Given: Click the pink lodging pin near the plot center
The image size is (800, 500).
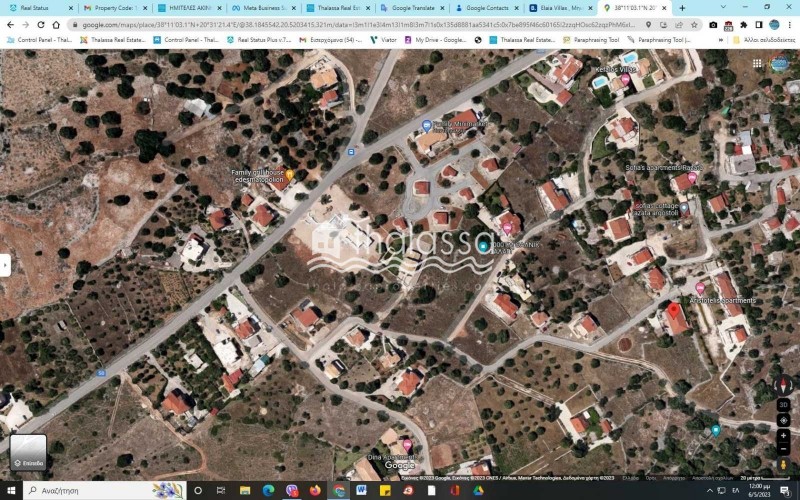Looking at the screenshot, I should tap(507, 229).
